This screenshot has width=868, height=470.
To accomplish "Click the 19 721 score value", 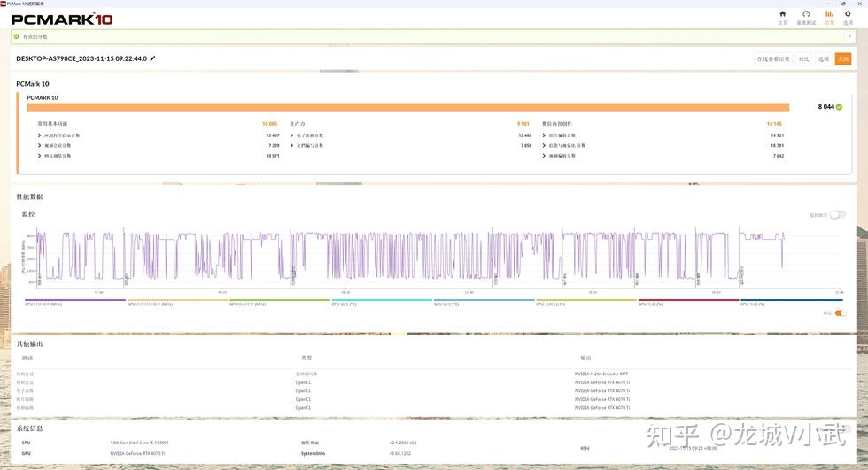I will [x=778, y=135].
